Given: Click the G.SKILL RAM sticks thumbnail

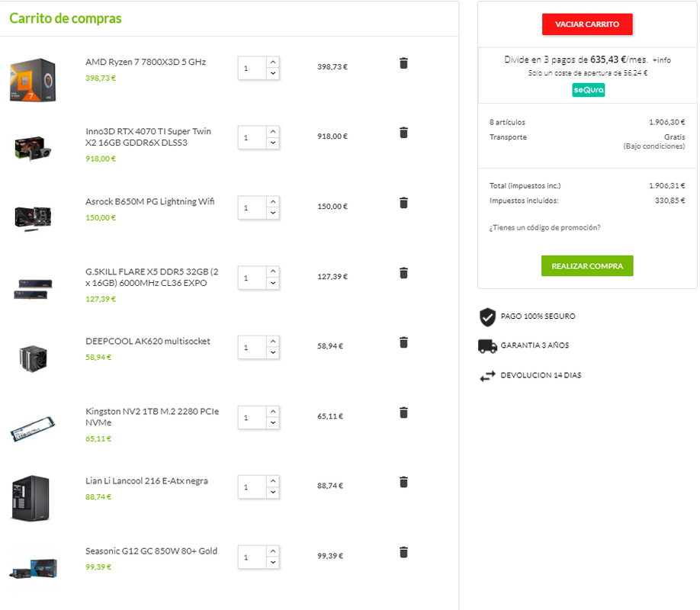Looking at the screenshot, I should pos(33,290).
